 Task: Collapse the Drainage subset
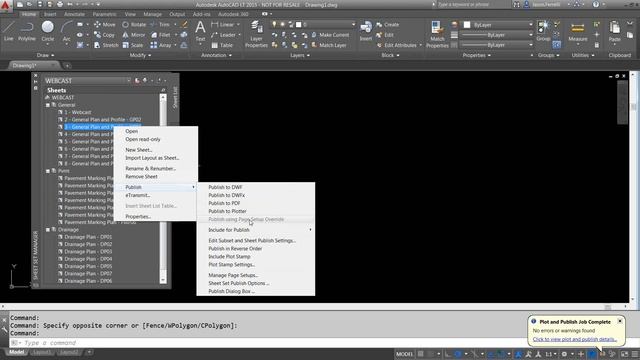[48, 230]
